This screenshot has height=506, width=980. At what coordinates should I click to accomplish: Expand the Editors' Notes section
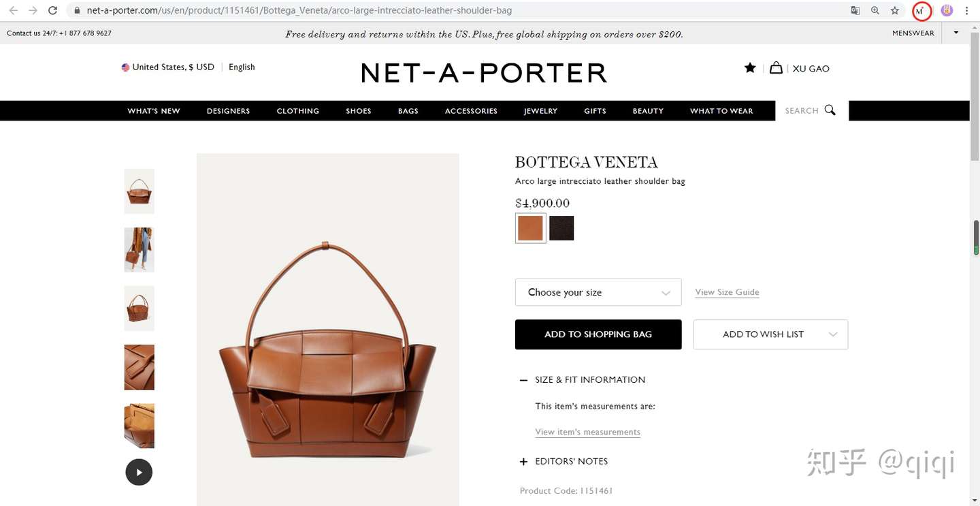tap(563, 461)
